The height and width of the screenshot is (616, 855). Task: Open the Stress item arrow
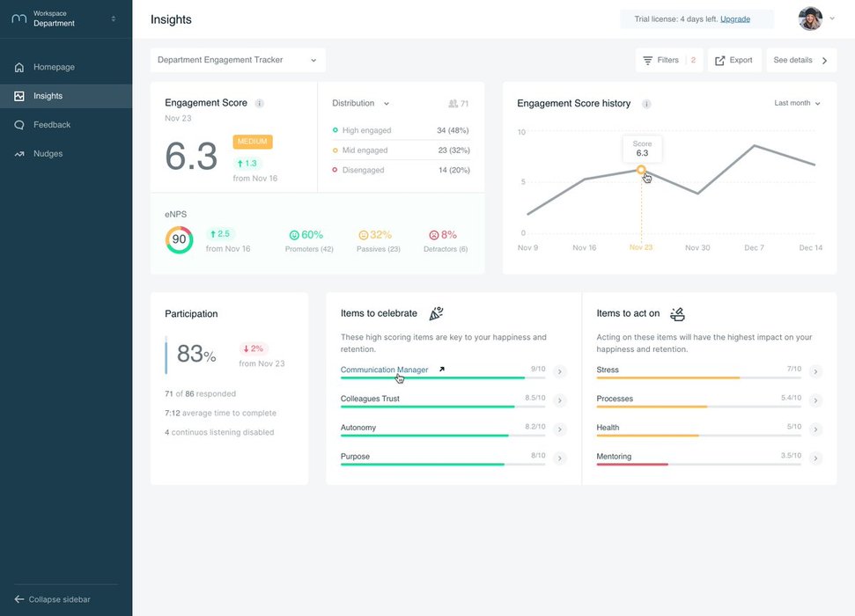pos(815,372)
